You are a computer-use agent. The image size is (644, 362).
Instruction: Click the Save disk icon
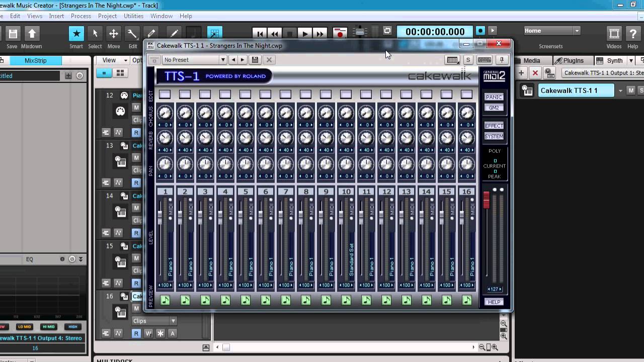click(x=13, y=34)
